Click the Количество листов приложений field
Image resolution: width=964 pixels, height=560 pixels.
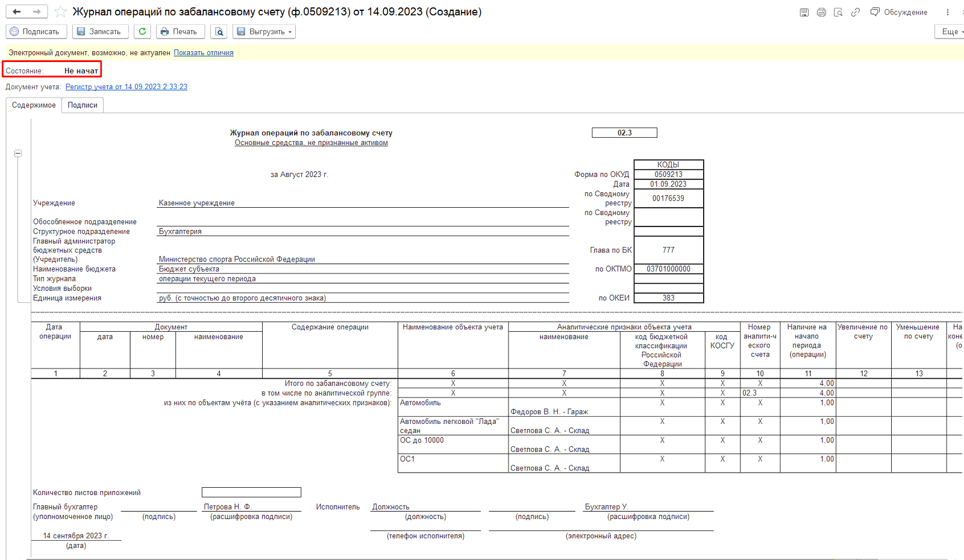pyautogui.click(x=251, y=493)
